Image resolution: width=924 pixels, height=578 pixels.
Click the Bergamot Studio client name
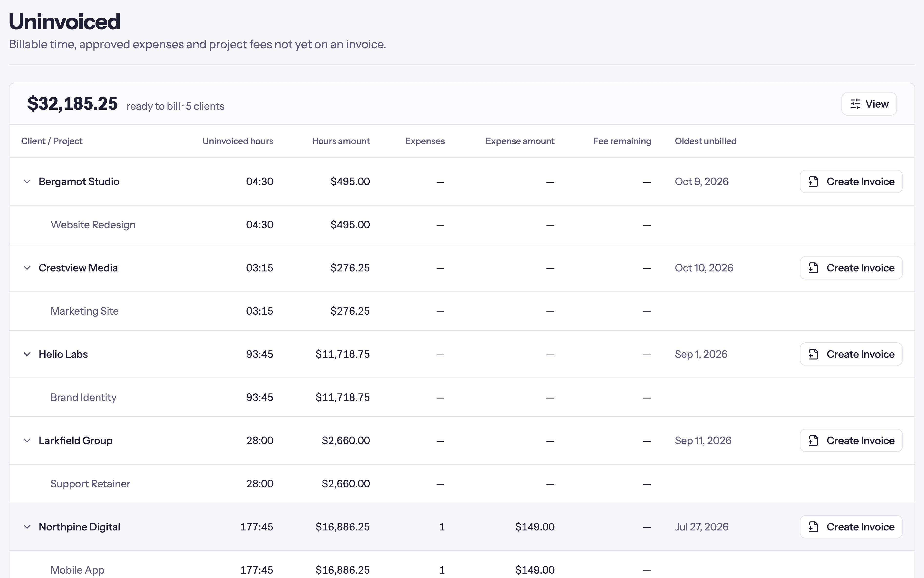(x=79, y=182)
